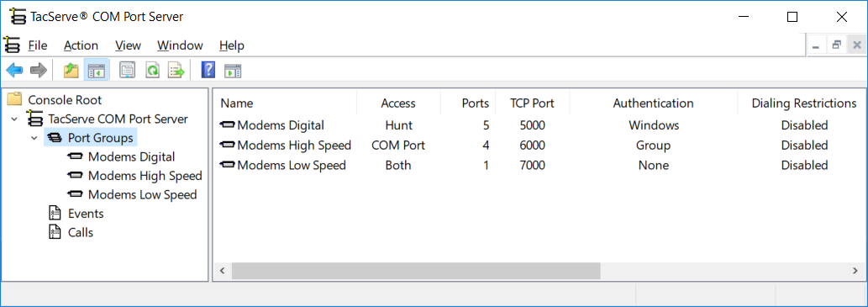The width and height of the screenshot is (868, 307).
Task: Select Modems High Speed tree item
Action: point(145,176)
